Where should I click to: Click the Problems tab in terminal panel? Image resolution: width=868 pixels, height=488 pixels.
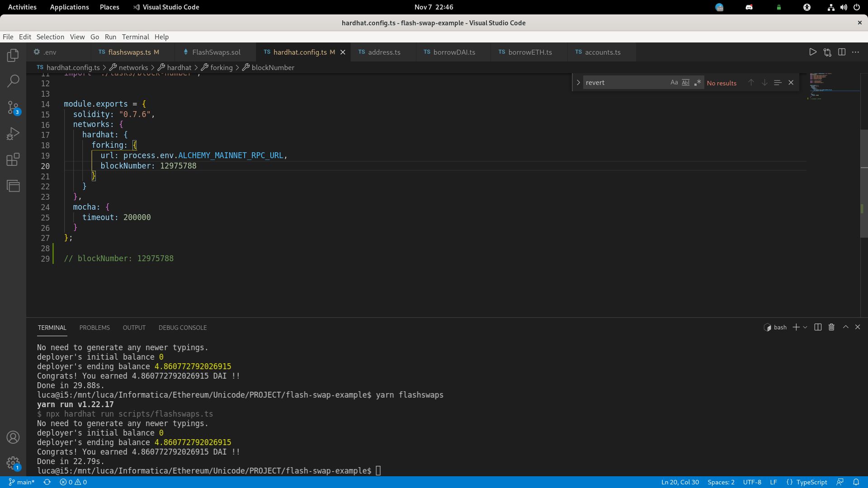coord(94,328)
